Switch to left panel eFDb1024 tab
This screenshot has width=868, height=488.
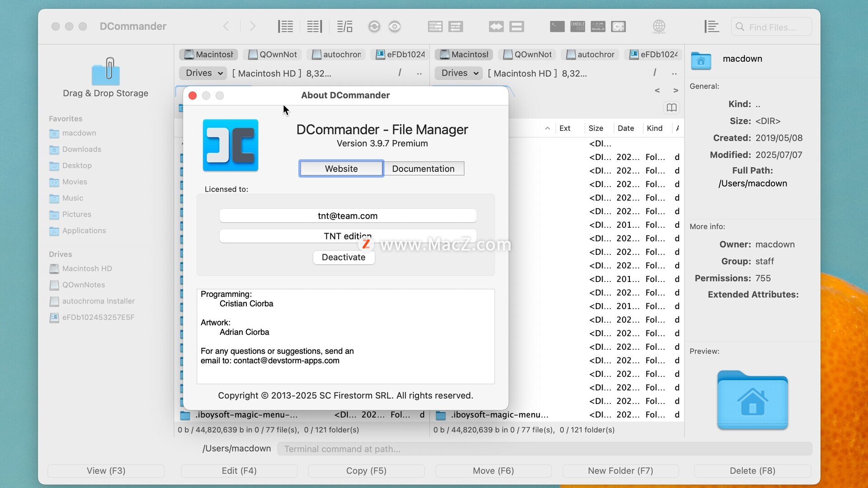click(x=400, y=54)
